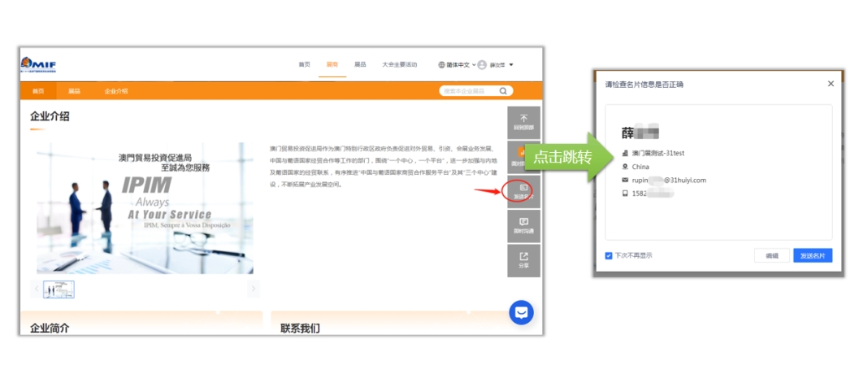The height and width of the screenshot is (383, 868).
Task: Click the IPIM main banner image
Action: pos(145,208)
